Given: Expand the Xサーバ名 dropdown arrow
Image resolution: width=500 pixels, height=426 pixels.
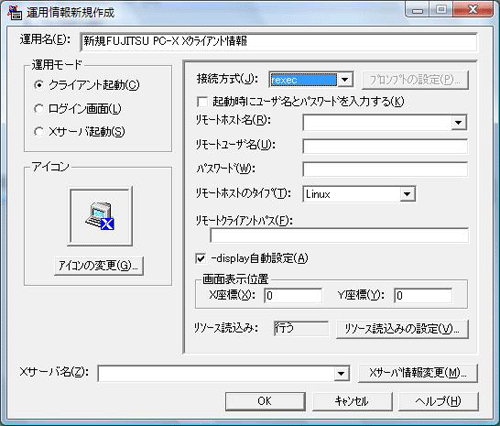Looking at the screenshot, I should (x=341, y=373).
